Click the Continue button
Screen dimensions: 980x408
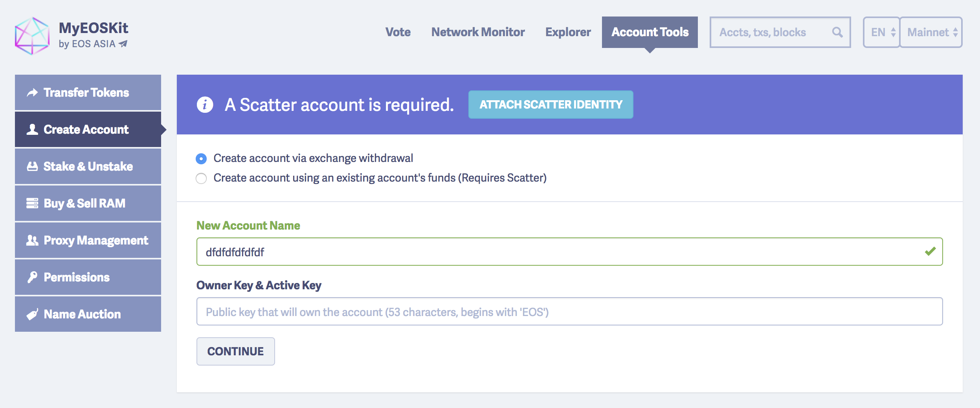click(235, 351)
